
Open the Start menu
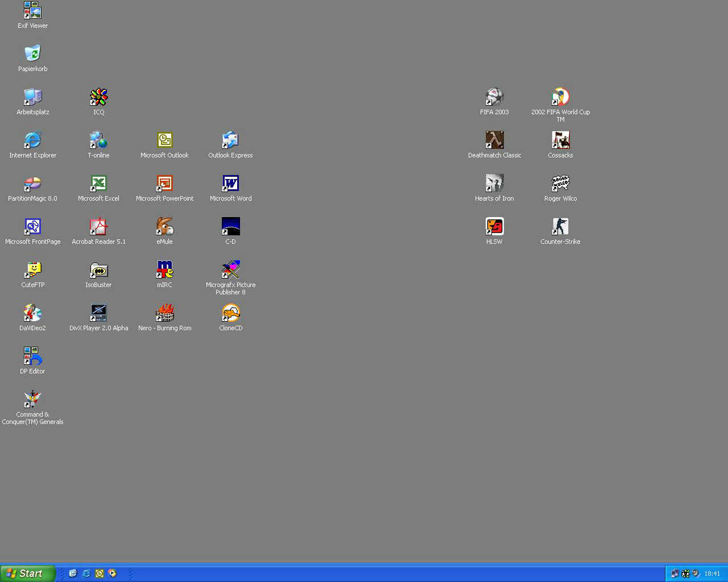pyautogui.click(x=27, y=573)
